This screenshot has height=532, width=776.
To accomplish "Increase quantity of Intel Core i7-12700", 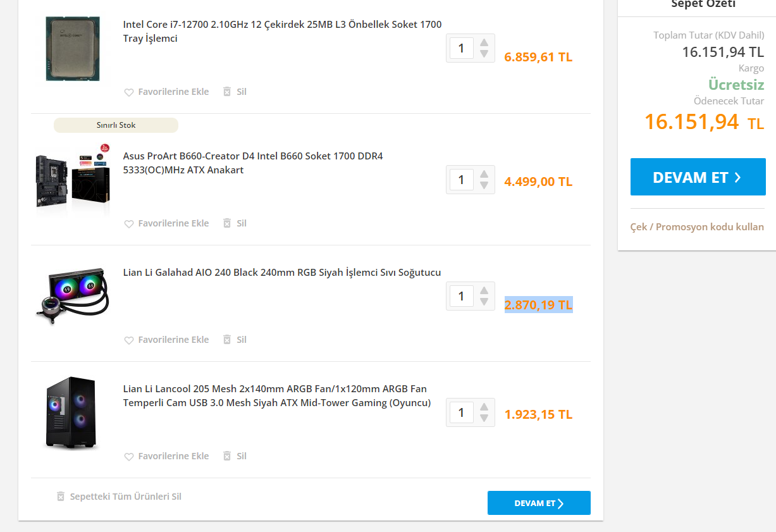I will coord(484,42).
